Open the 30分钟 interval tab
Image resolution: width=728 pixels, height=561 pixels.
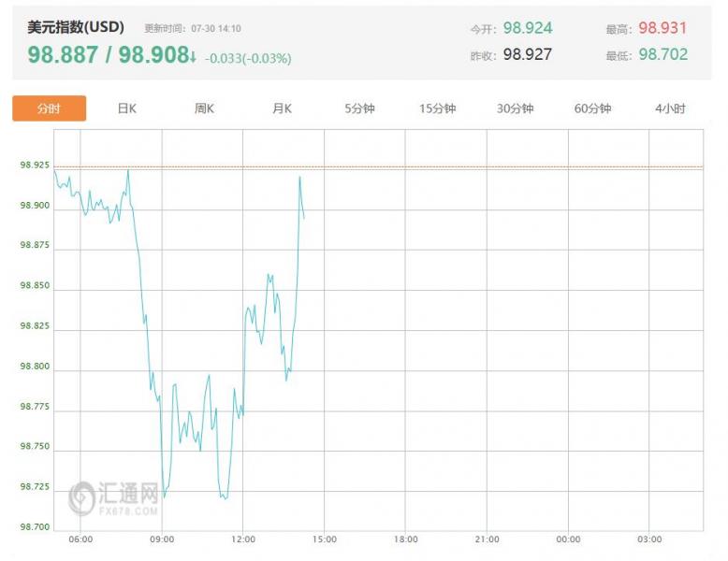(x=515, y=108)
